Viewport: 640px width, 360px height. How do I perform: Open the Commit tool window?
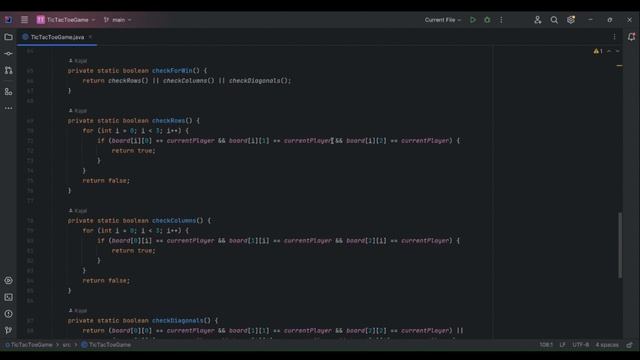pos(8,53)
